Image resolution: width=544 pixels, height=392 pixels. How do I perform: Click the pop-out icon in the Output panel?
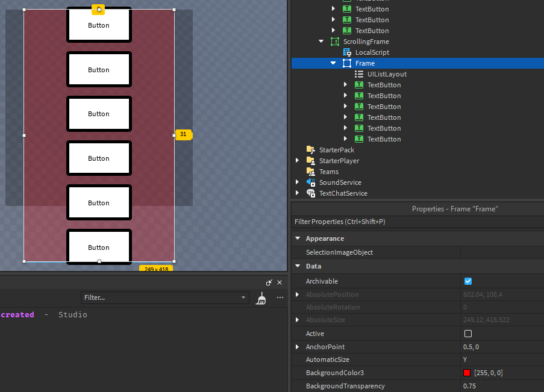click(x=270, y=282)
